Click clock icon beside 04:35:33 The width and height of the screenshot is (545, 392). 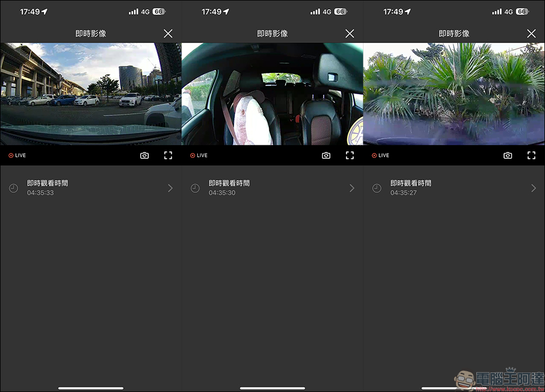14,188
